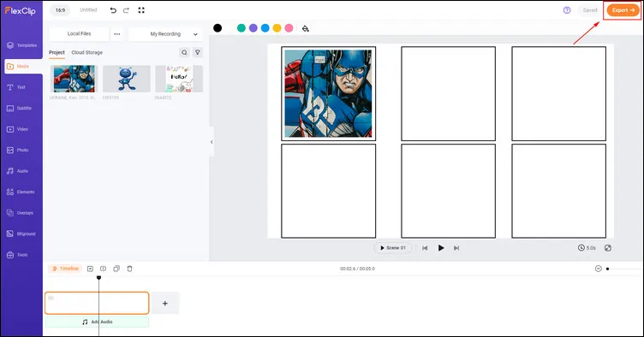Open the Subtitle sidebar section

point(20,109)
